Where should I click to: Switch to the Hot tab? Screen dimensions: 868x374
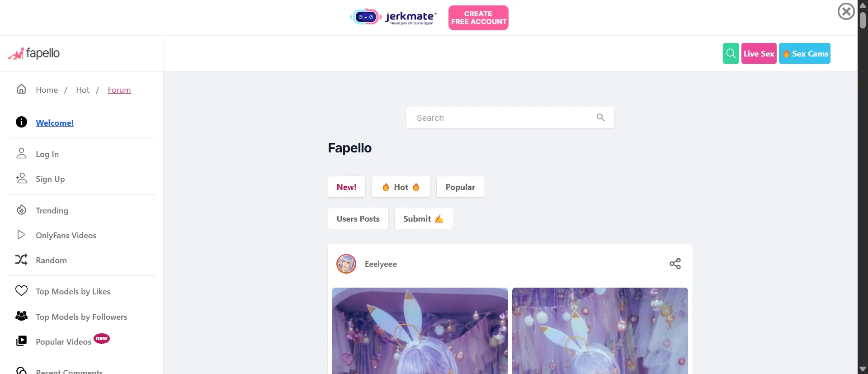coord(401,187)
